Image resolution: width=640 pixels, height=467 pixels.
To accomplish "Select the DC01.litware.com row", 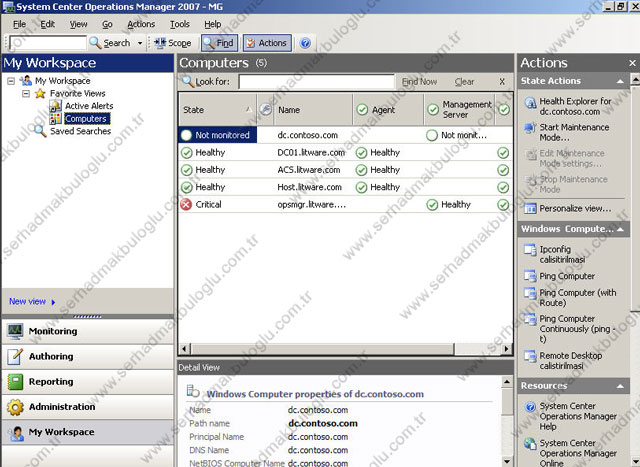I will 345,153.
